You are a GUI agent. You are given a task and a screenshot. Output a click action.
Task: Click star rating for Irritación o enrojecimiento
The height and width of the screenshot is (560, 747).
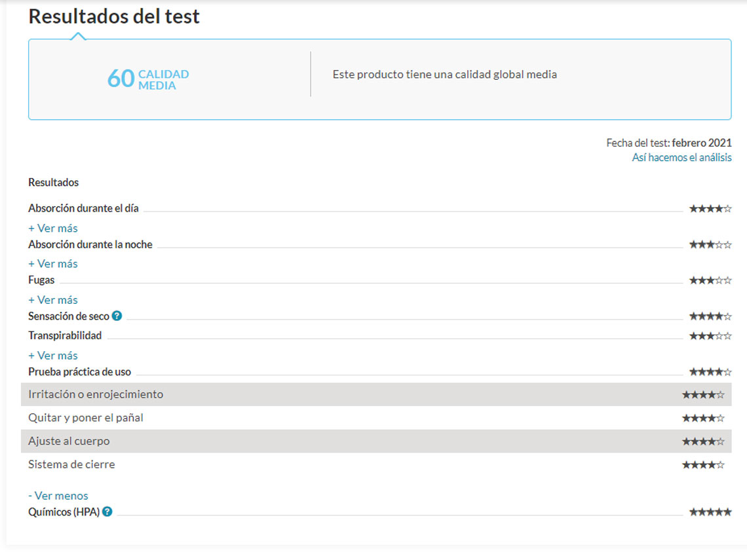point(703,395)
